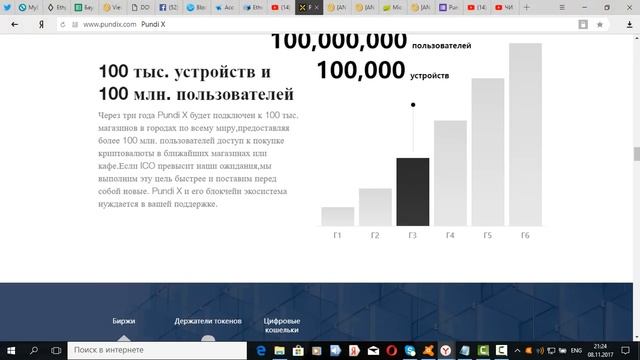Switch to the 'ЧИ' YouTube tab
Screen dimensions: 640x360
504,7
